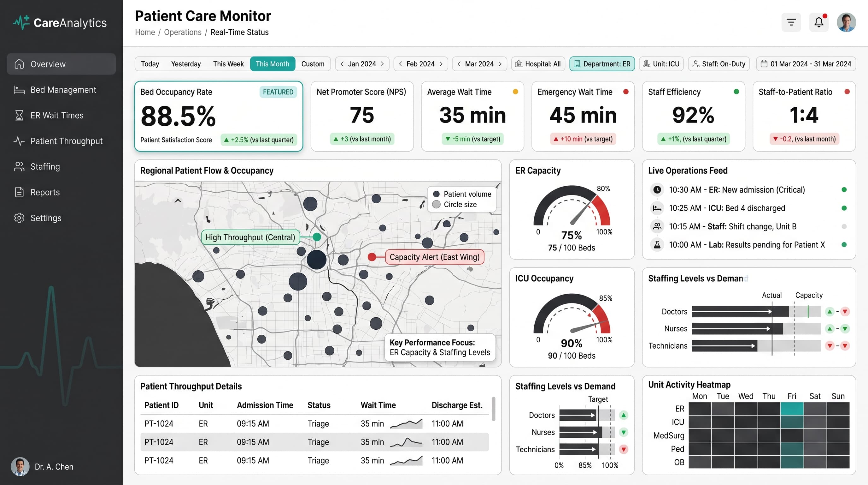Open the 01 Mar 2024 - 31 Mar 2024 date range picker

click(x=806, y=64)
